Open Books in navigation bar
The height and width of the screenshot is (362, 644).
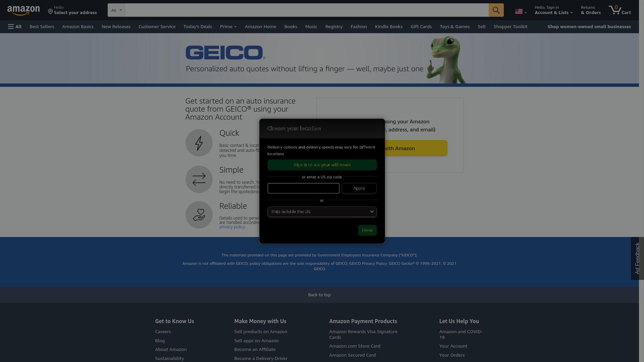[291, 26]
